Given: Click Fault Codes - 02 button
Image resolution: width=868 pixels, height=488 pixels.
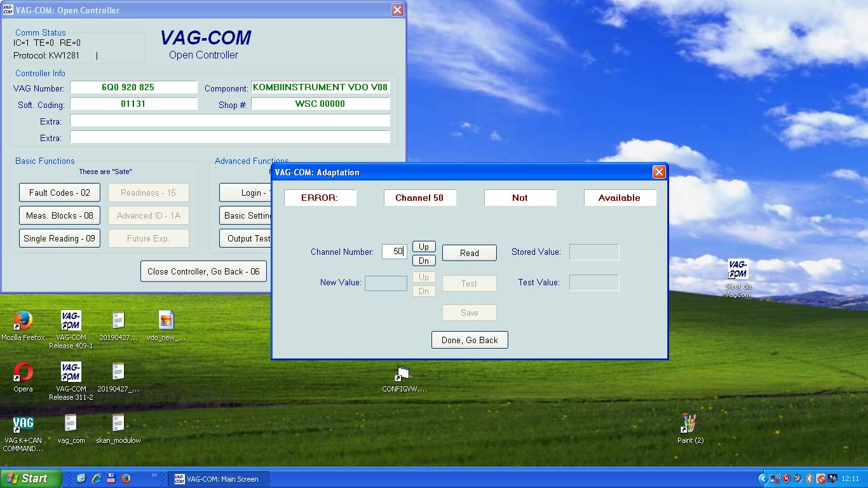Looking at the screenshot, I should (x=60, y=193).
